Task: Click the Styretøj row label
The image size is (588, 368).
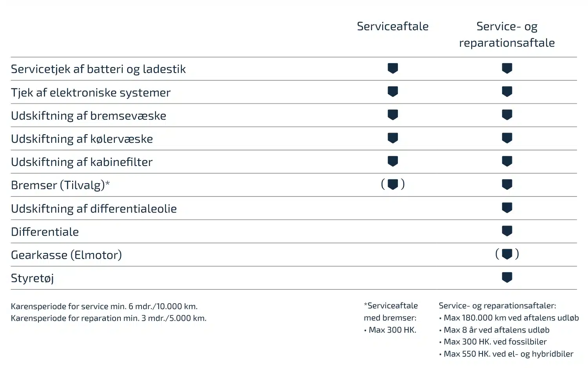Action: (32, 278)
